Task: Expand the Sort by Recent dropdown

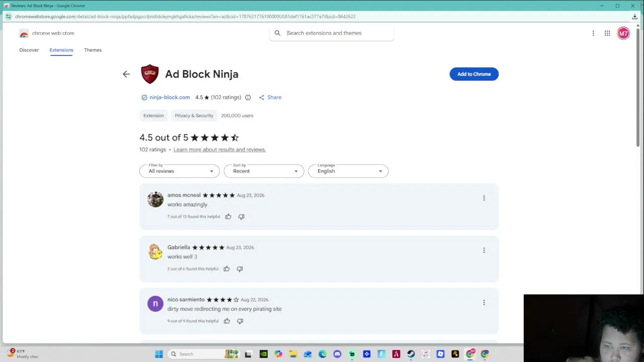Action: coord(264,171)
